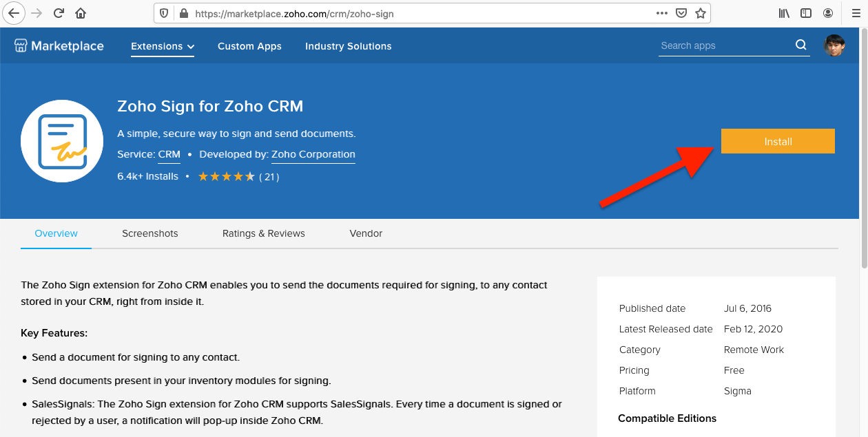Viewport: 868px width, 437px height.
Task: Click the Published date value Jul 6, 2016
Action: click(747, 308)
